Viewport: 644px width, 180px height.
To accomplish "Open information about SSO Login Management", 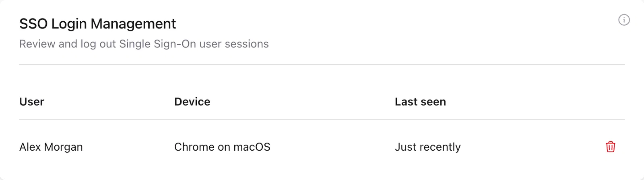I will [624, 20].
